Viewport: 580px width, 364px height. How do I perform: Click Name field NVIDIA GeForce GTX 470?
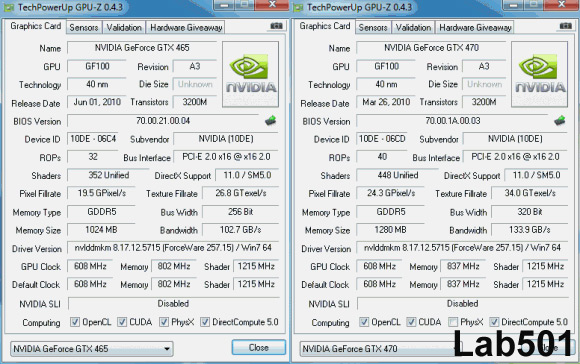point(431,48)
